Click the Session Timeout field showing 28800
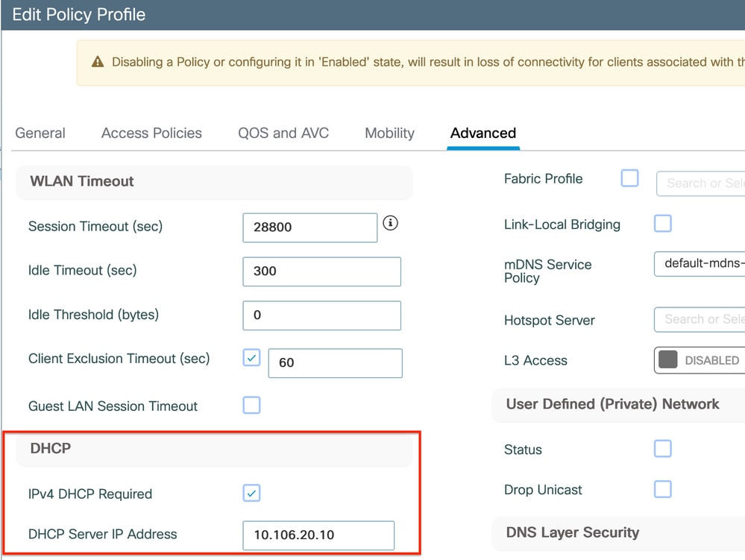 pyautogui.click(x=309, y=227)
